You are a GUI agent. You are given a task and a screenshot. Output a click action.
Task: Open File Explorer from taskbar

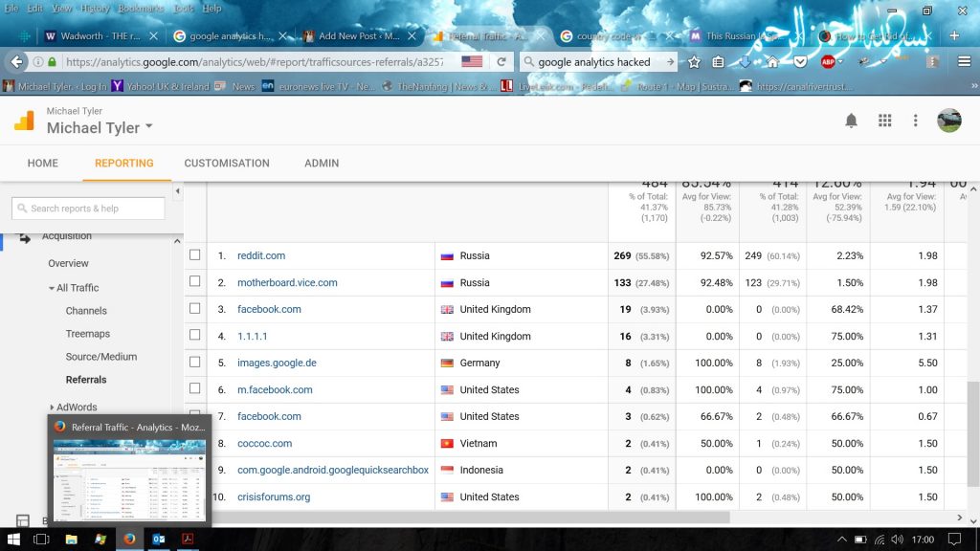click(71, 540)
